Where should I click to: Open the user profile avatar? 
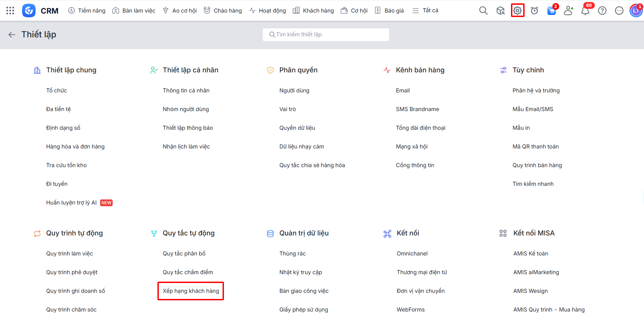[636, 11]
